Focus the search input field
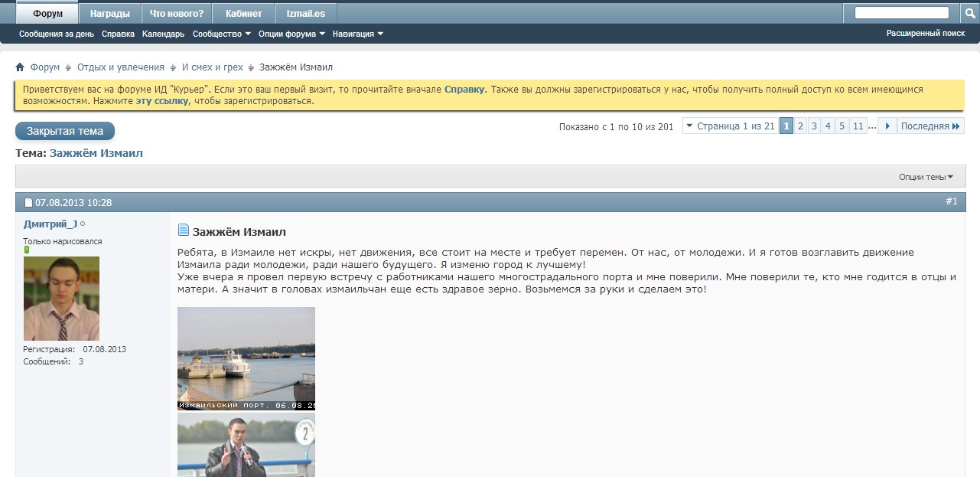The width and height of the screenshot is (980, 477). point(902,13)
